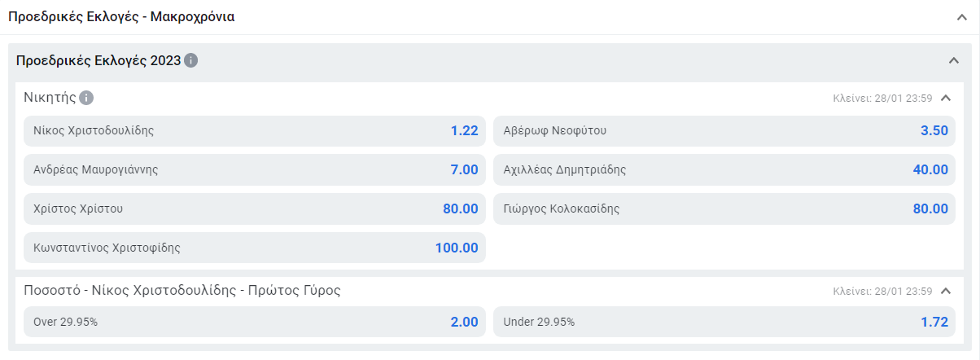Image resolution: width=980 pixels, height=360 pixels.
Task: Click the Προεδρικές Εκλογές - Μακροχρόνια header title
Action: [121, 16]
